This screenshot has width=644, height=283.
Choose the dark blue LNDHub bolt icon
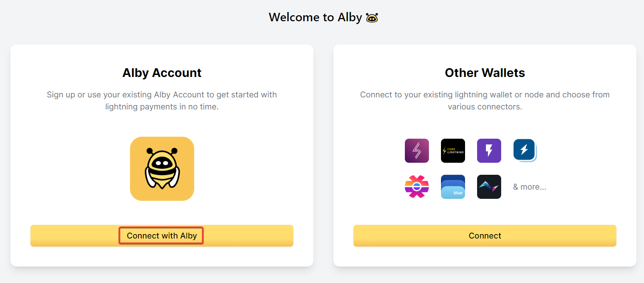(x=524, y=150)
